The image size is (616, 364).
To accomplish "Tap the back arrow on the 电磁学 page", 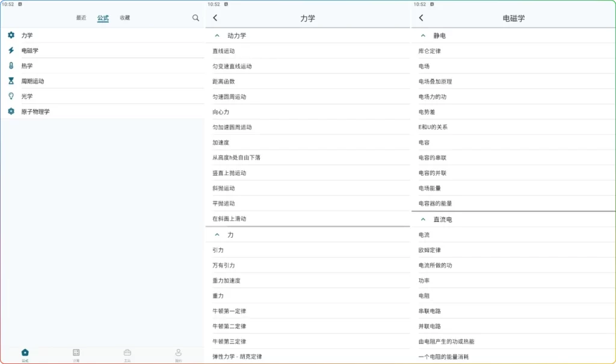I will click(x=420, y=18).
